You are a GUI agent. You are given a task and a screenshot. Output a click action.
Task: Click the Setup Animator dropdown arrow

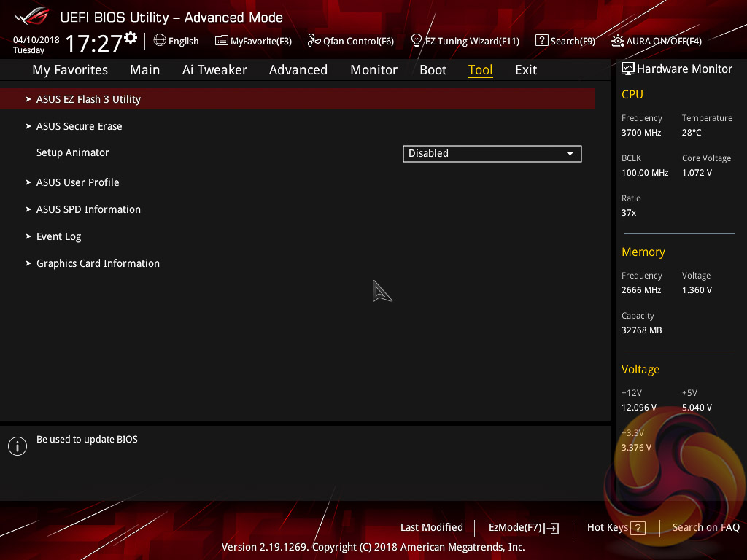tap(570, 154)
